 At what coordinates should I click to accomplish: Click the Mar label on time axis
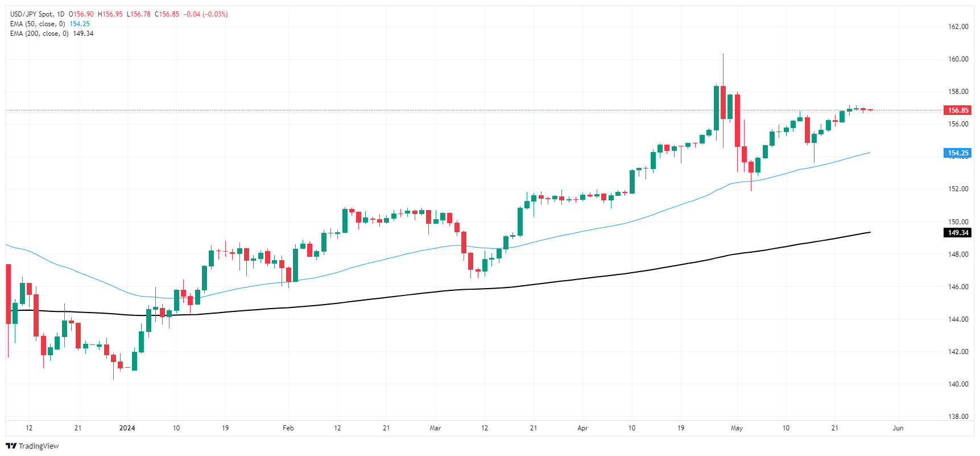(435, 428)
